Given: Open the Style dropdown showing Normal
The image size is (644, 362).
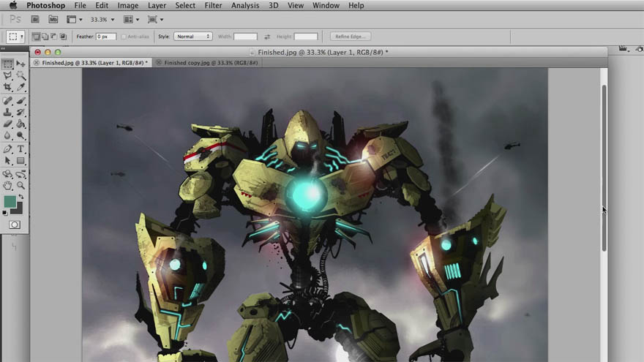Looking at the screenshot, I should 193,37.
